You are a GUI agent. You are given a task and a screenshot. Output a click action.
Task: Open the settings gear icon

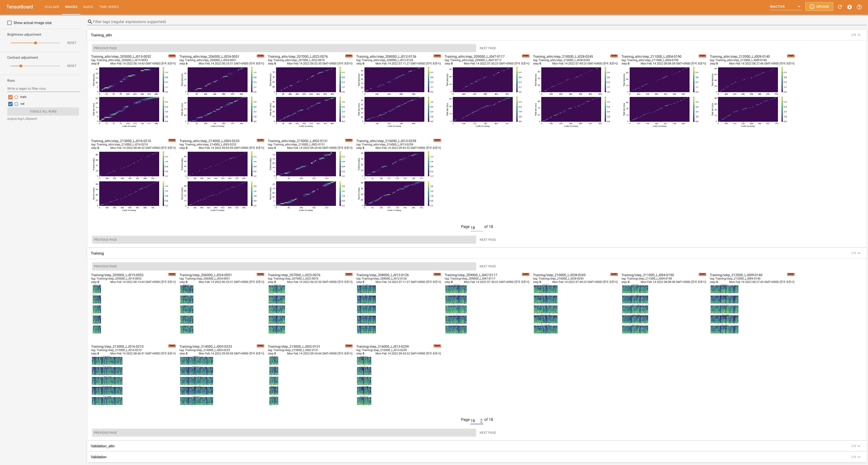click(x=849, y=7)
